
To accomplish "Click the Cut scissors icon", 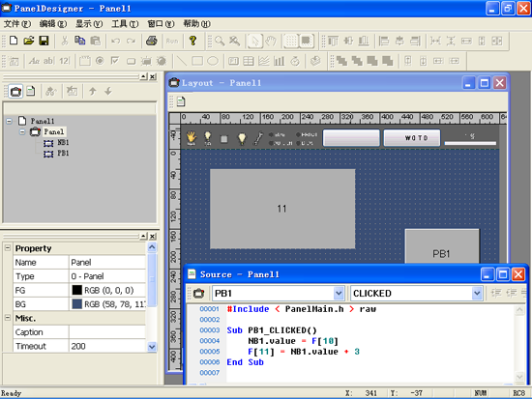I will tap(65, 41).
